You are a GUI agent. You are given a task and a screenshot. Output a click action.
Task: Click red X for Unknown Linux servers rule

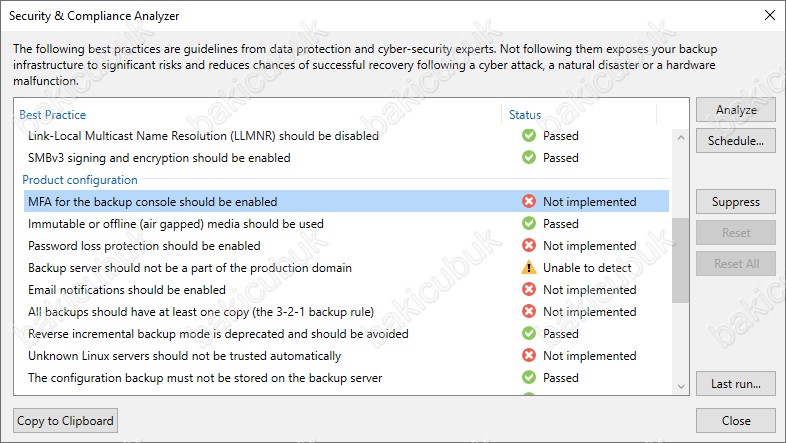coord(529,355)
